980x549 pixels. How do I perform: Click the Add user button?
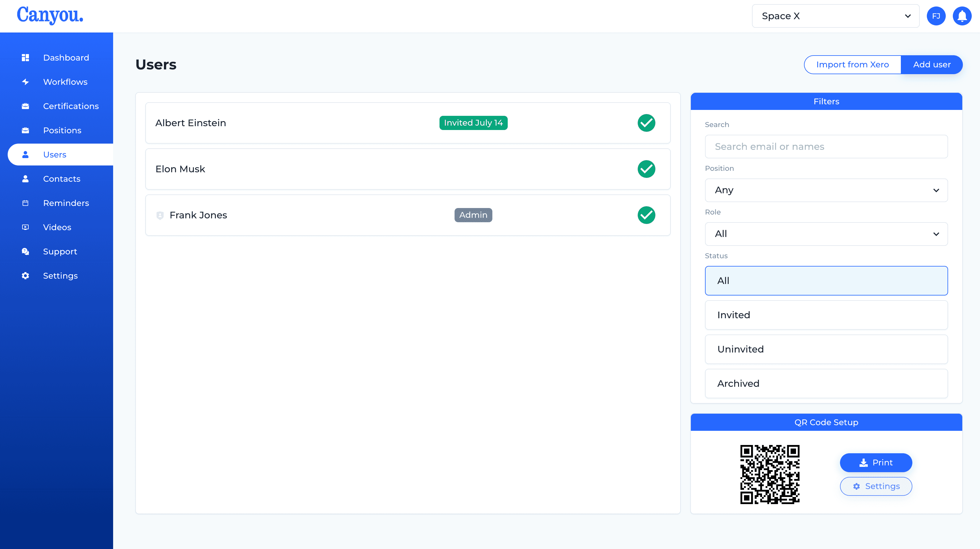tap(932, 65)
